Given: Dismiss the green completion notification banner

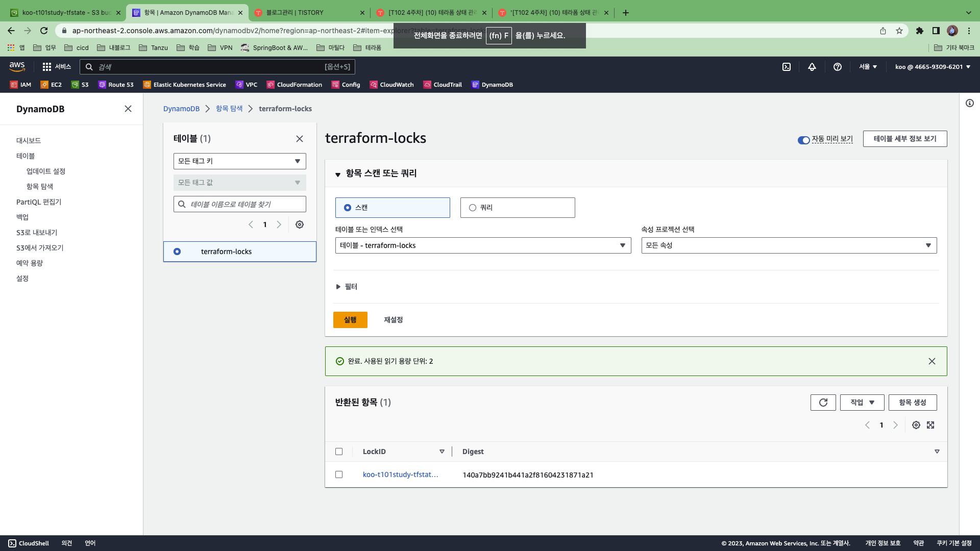Looking at the screenshot, I should [932, 361].
